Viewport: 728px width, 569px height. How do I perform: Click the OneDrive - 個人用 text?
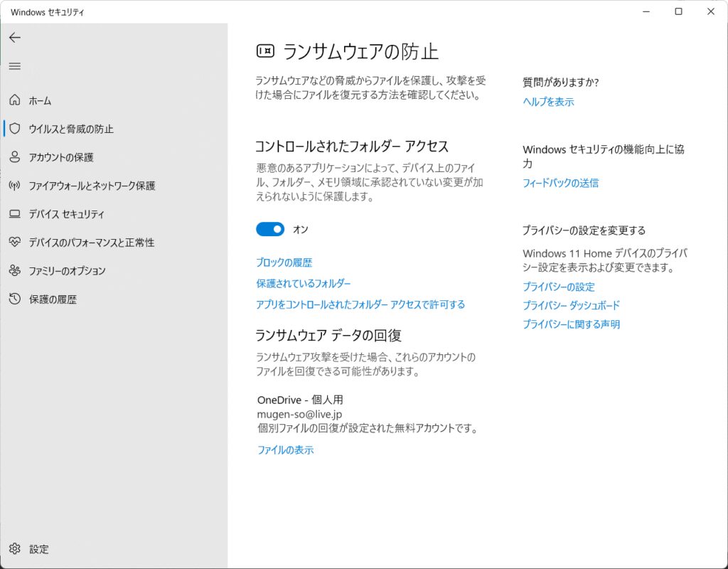tap(301, 400)
